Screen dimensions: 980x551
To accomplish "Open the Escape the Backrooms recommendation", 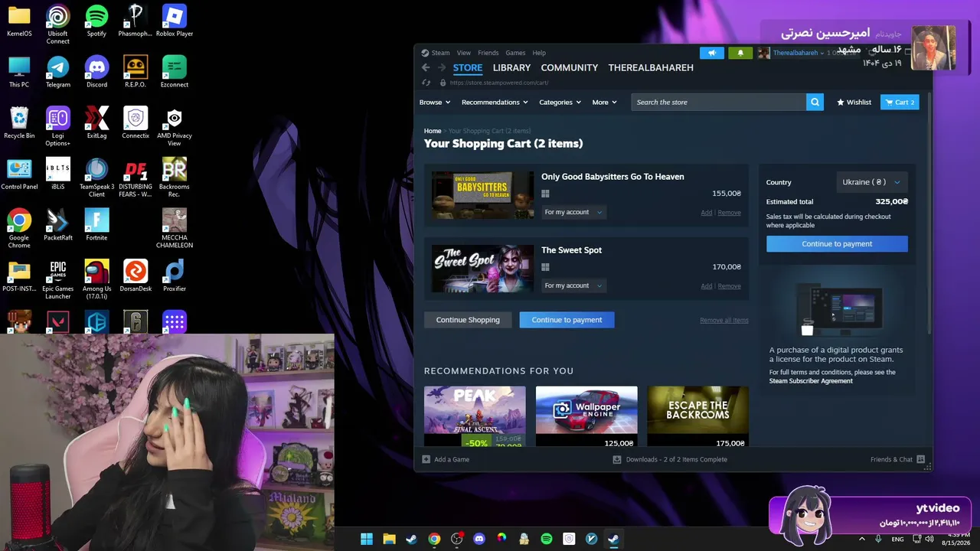I will 697,416.
